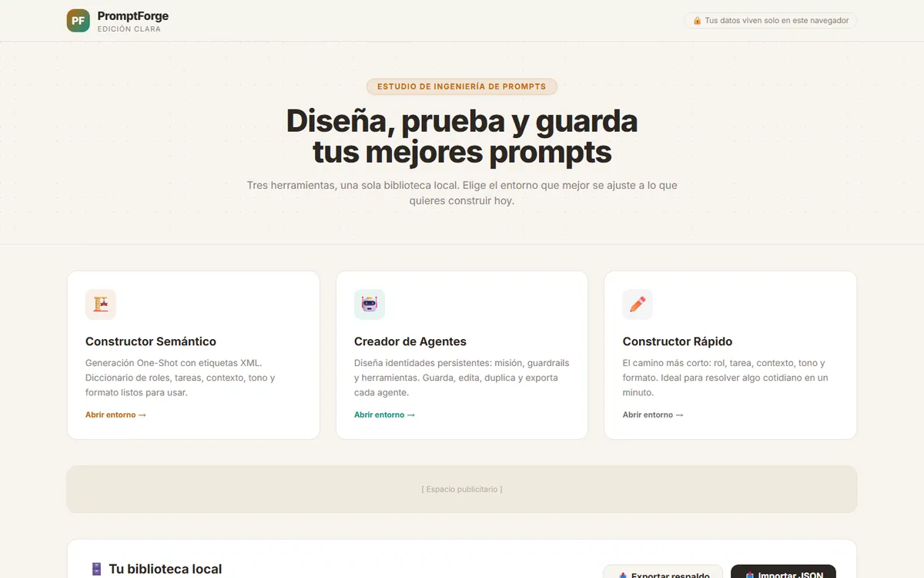Select the Creador de Agentes robot icon
The height and width of the screenshot is (578, 924).
tap(370, 304)
